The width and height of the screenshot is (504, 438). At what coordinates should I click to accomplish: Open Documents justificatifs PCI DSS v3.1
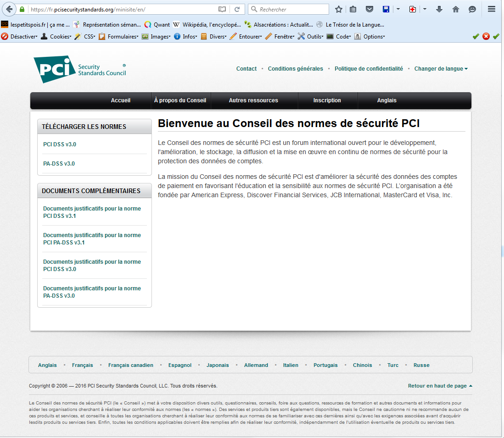coord(92,212)
